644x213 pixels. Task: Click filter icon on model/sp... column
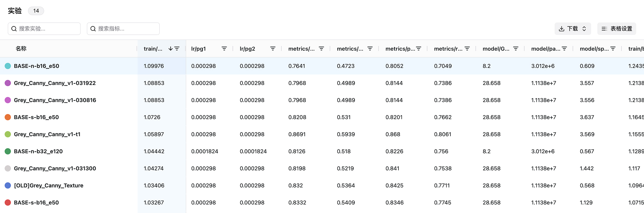click(x=613, y=48)
